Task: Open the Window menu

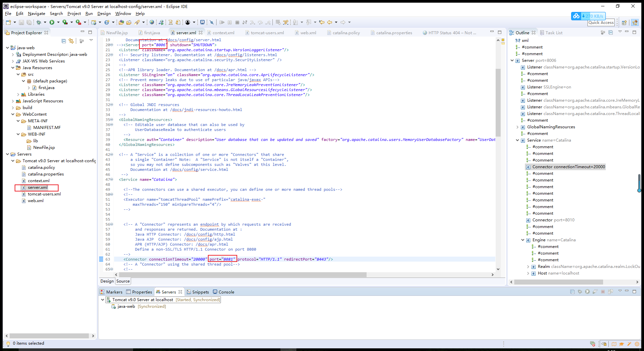Action: [123, 14]
